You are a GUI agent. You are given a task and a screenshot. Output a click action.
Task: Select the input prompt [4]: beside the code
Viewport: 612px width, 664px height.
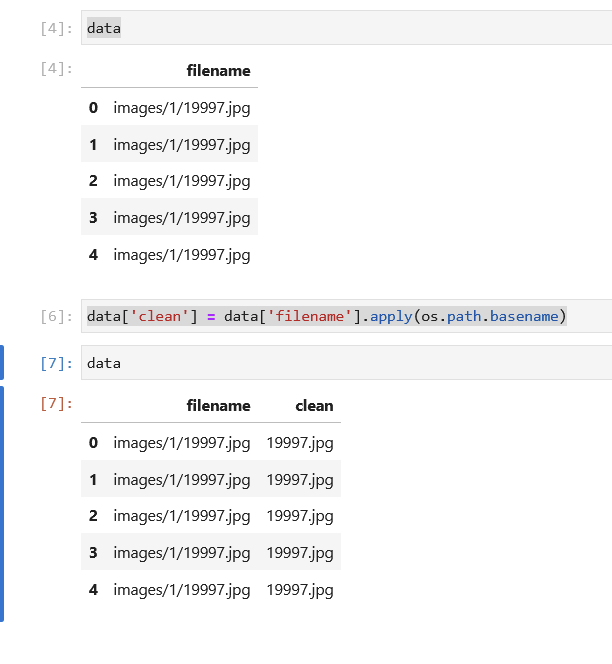pyautogui.click(x=56, y=29)
